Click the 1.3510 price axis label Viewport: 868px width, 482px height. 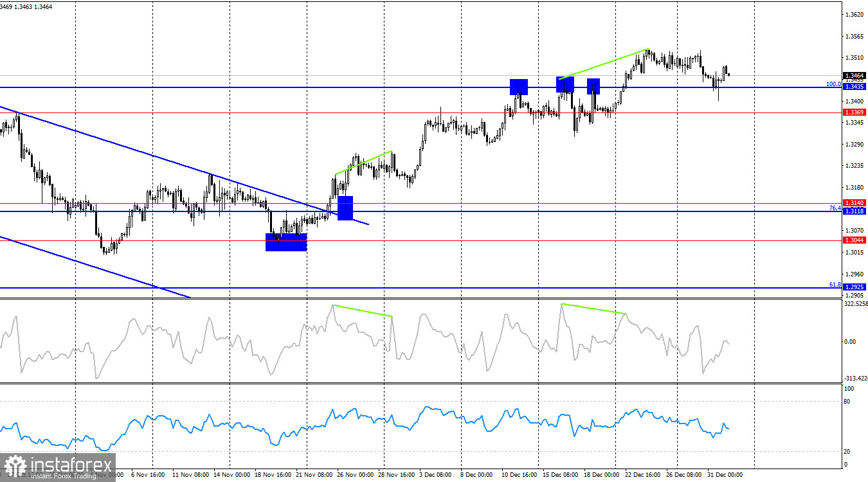coord(854,57)
